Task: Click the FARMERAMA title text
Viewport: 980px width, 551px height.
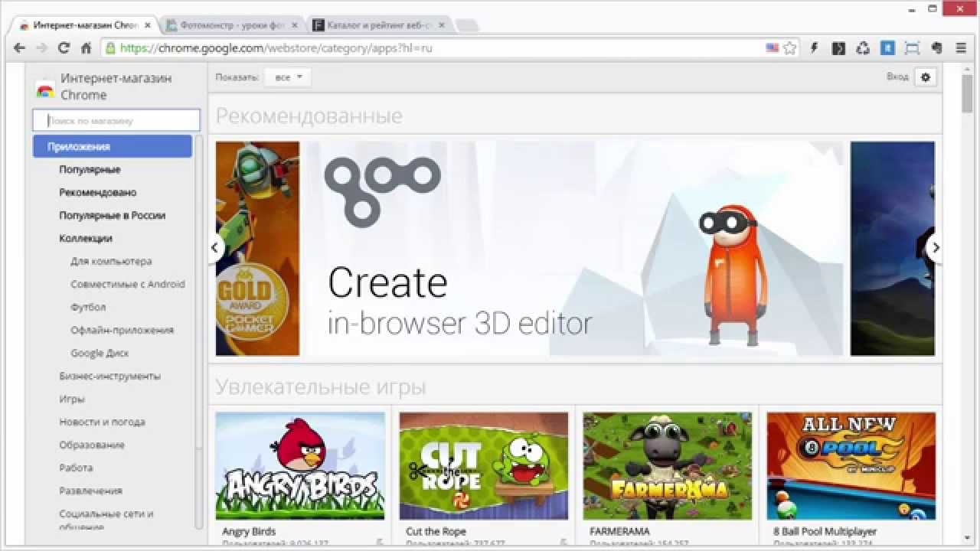Action: click(619, 531)
